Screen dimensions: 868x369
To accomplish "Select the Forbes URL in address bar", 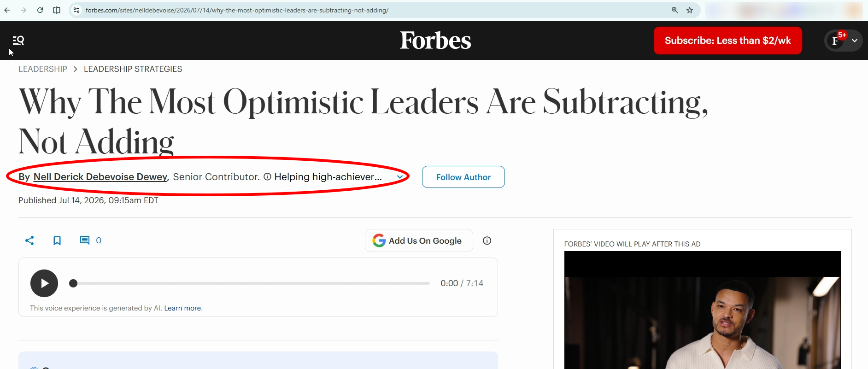I will click(x=237, y=10).
